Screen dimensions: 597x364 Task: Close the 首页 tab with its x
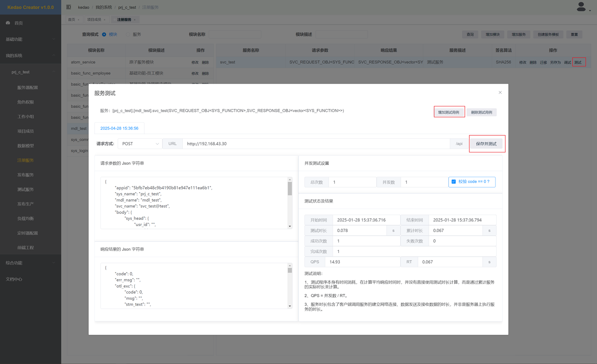pos(78,20)
